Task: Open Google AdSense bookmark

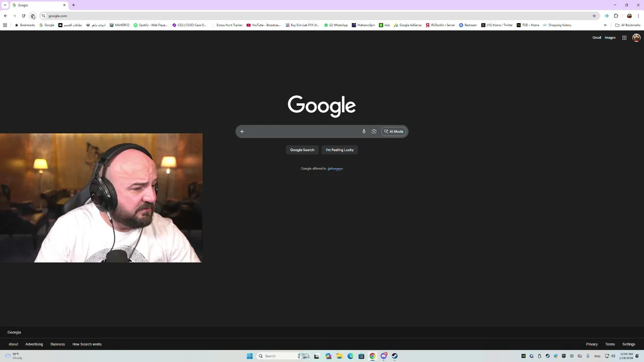Action: tap(408, 25)
